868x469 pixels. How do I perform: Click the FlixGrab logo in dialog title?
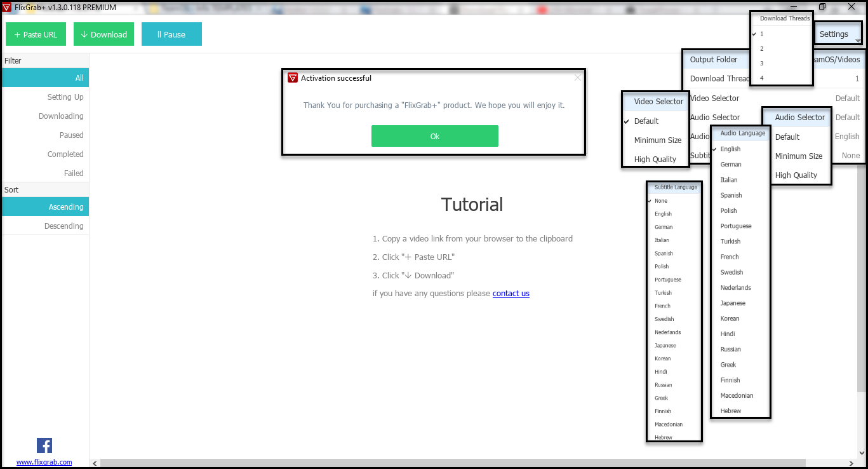tap(293, 78)
